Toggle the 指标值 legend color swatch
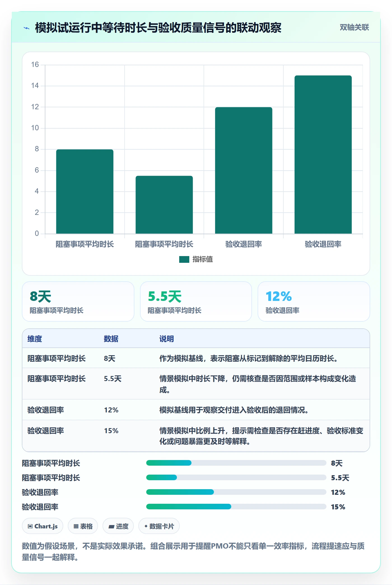 (x=184, y=259)
